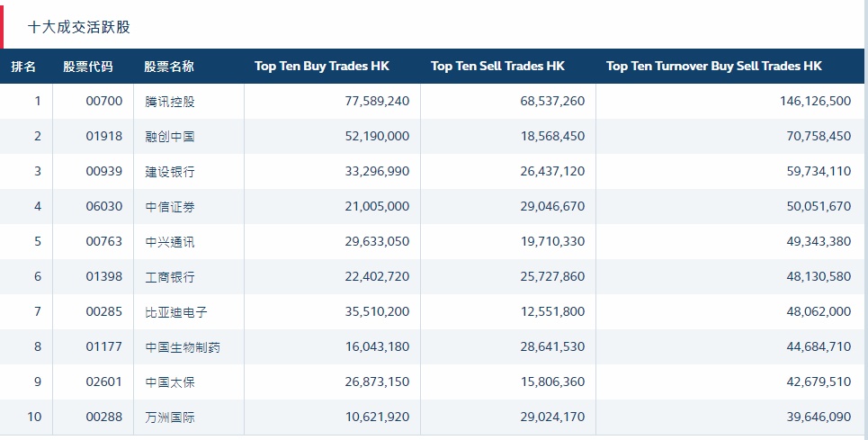Open the 融创中国 stock name
Viewport: 868px width, 440px height.
pyautogui.click(x=169, y=137)
